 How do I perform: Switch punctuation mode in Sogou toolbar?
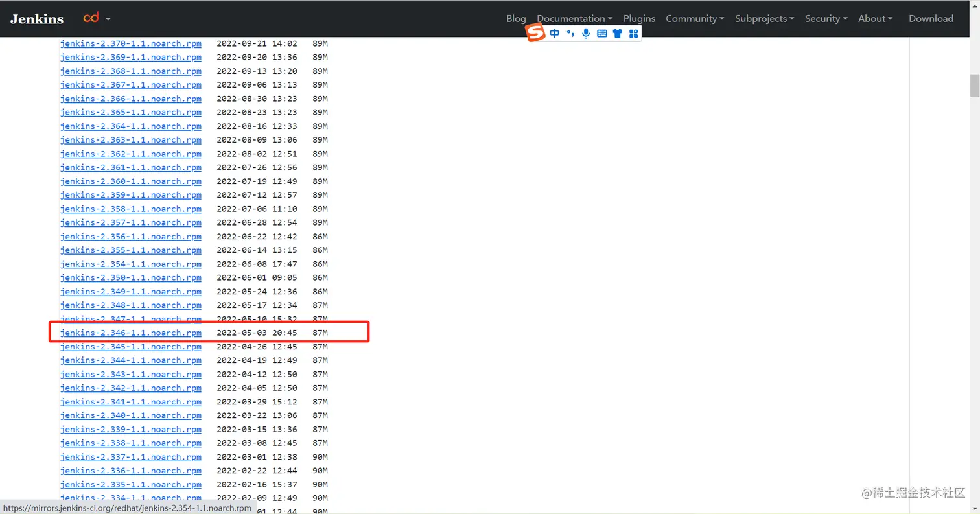click(570, 34)
